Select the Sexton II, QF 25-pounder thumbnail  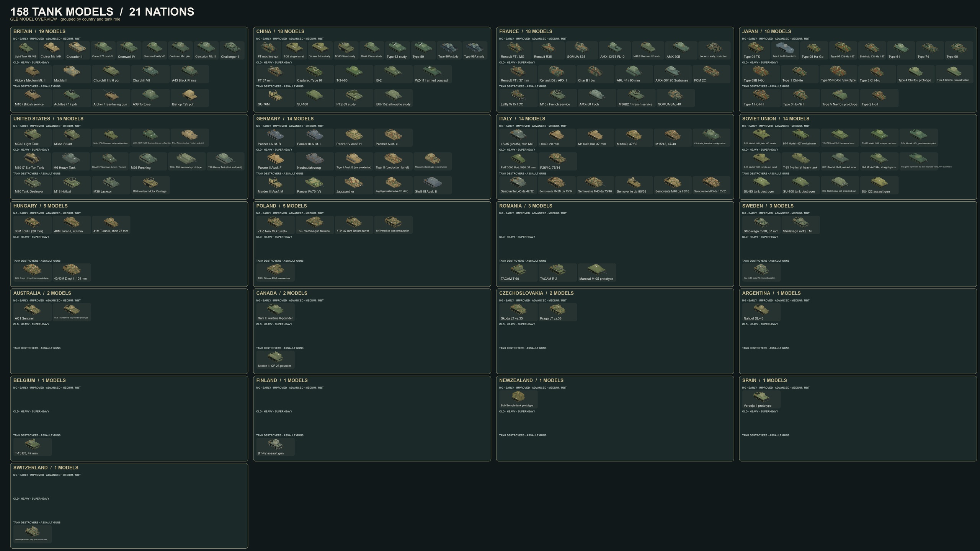[x=275, y=360]
